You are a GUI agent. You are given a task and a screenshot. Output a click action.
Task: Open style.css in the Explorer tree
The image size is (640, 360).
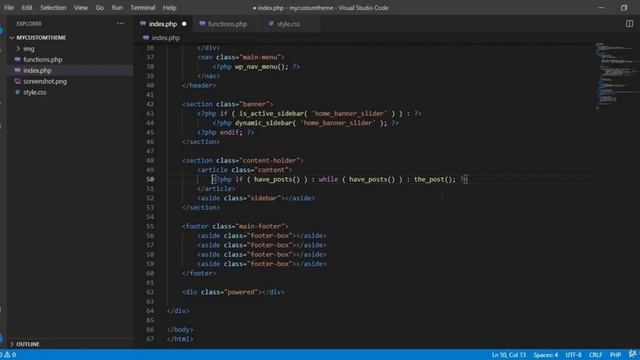point(35,93)
